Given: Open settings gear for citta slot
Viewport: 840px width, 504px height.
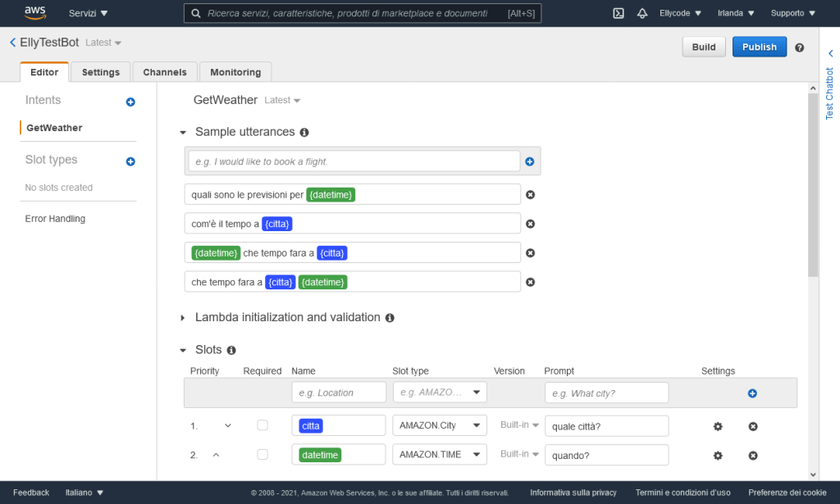Looking at the screenshot, I should (718, 426).
